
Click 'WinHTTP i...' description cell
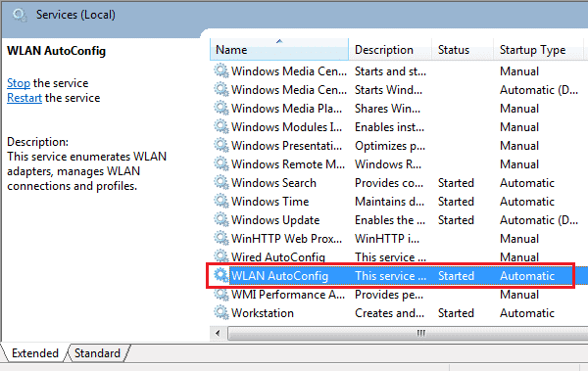click(387, 238)
